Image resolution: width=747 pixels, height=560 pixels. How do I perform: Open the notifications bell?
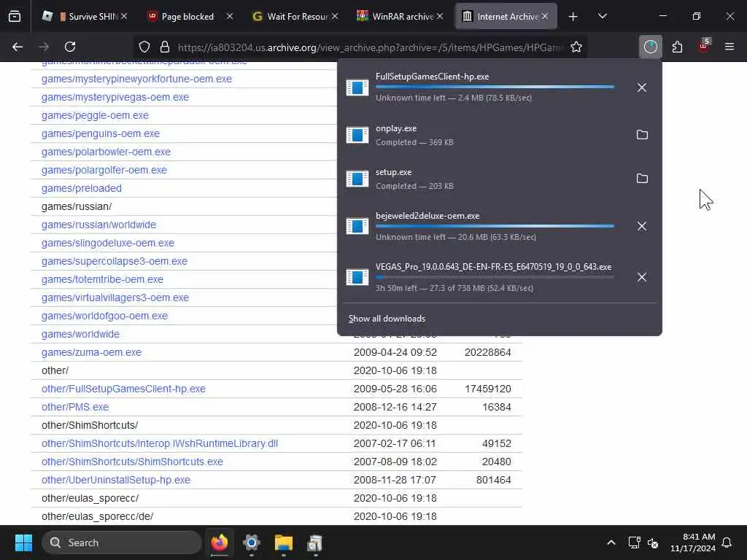[x=727, y=542]
